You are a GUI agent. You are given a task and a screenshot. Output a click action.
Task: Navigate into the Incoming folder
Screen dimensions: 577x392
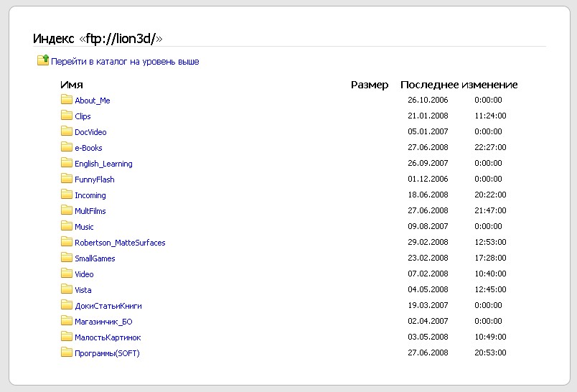tap(90, 195)
